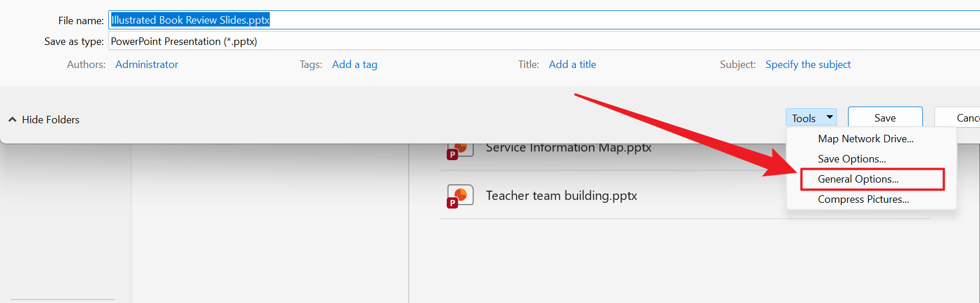
Task: Click the File name input field
Action: tap(544, 20)
